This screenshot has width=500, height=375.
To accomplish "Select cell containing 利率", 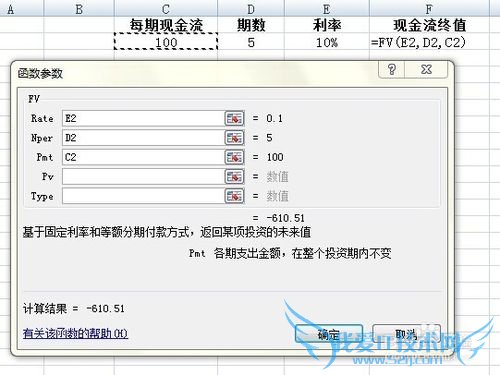I will coord(327,25).
